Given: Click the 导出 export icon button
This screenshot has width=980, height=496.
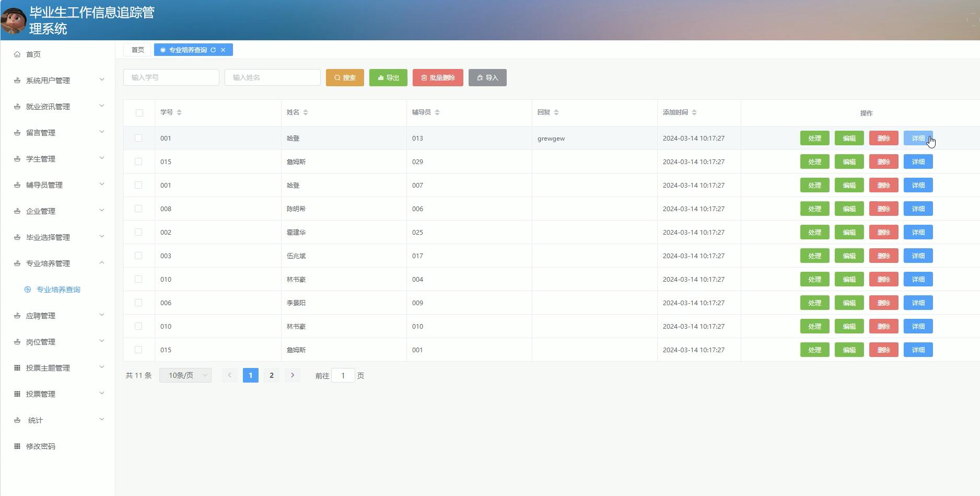Looking at the screenshot, I should point(380,77).
